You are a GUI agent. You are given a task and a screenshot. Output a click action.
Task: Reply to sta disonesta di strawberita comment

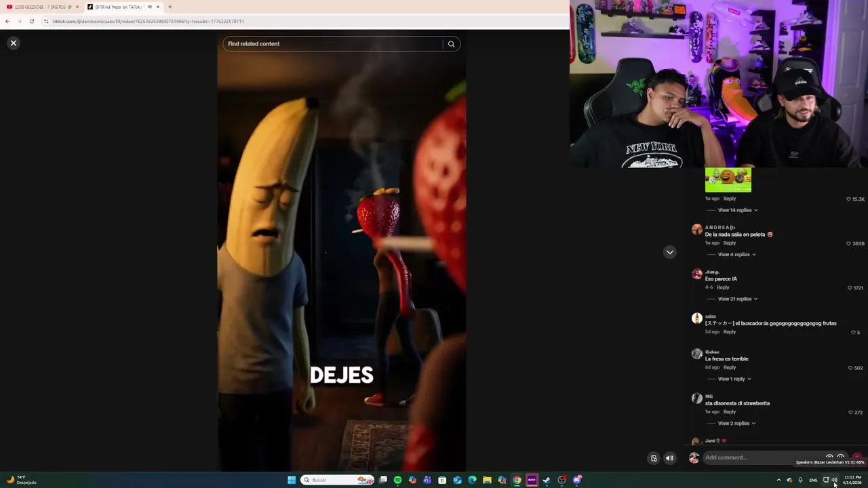tap(730, 411)
